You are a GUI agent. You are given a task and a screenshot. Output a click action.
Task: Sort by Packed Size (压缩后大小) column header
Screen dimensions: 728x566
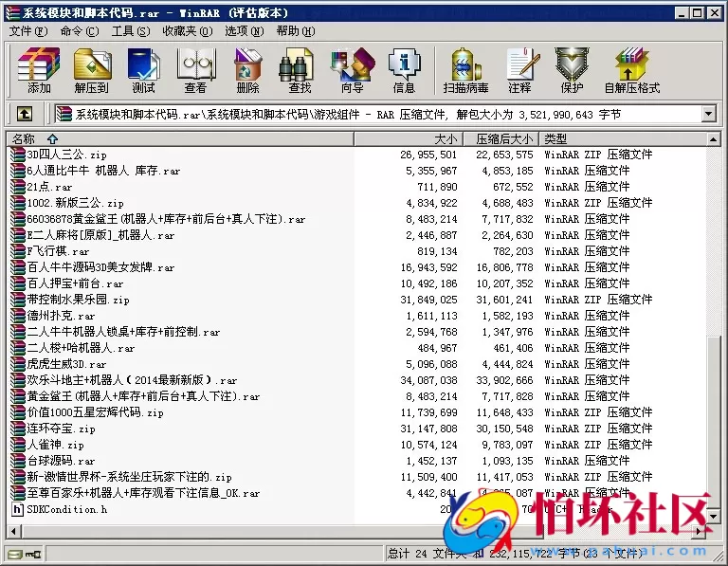coord(500,138)
